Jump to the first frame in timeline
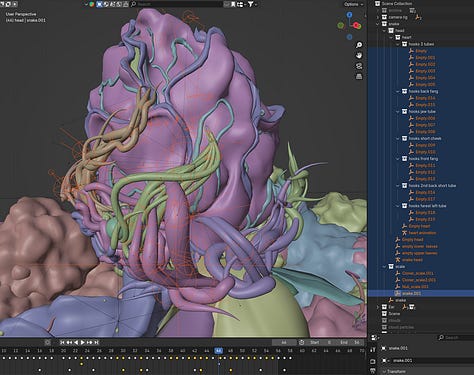 [x=62, y=342]
